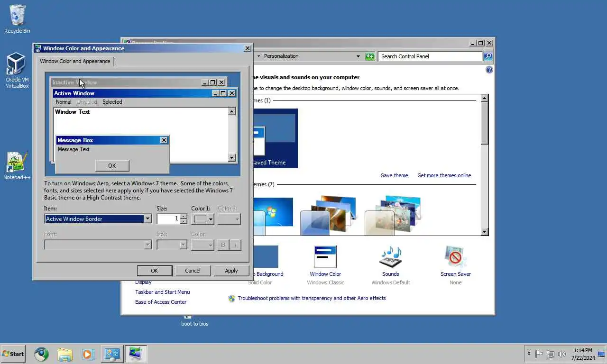Screen dimensions: 607x364
Task: Select the Architecture theme thumbnail
Action: tap(328, 215)
